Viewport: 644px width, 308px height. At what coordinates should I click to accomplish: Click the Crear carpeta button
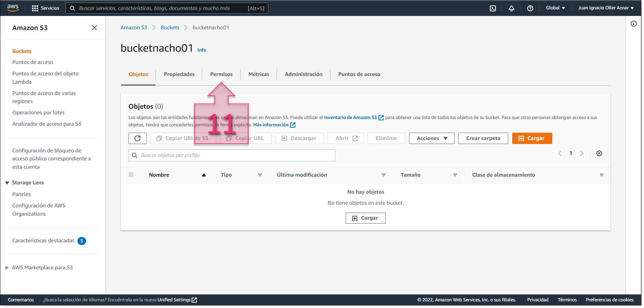coord(483,138)
